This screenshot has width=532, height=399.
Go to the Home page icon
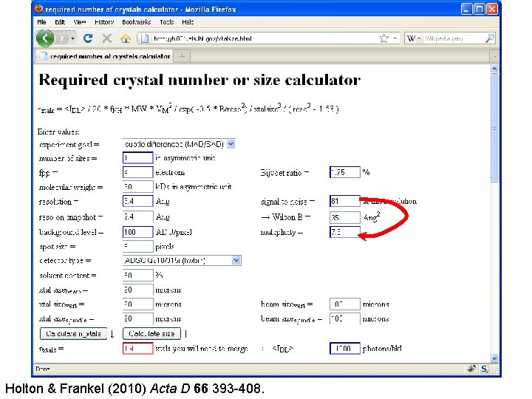pos(126,38)
